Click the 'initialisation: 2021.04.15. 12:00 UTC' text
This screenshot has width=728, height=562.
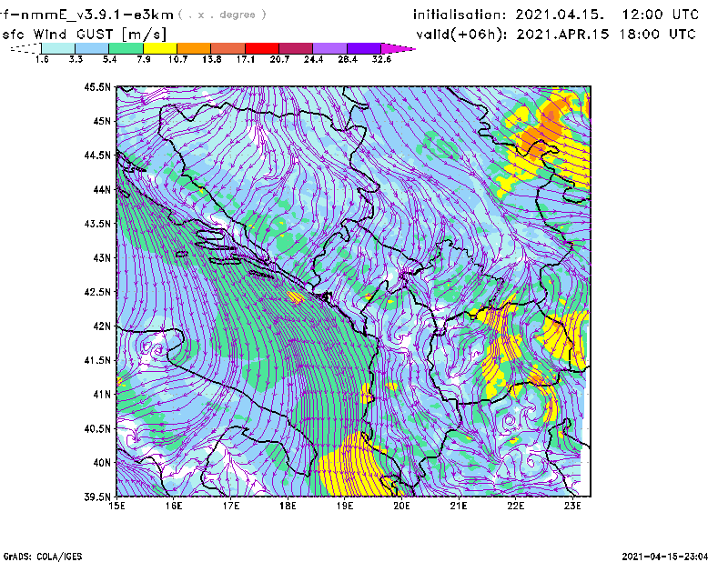556,15
